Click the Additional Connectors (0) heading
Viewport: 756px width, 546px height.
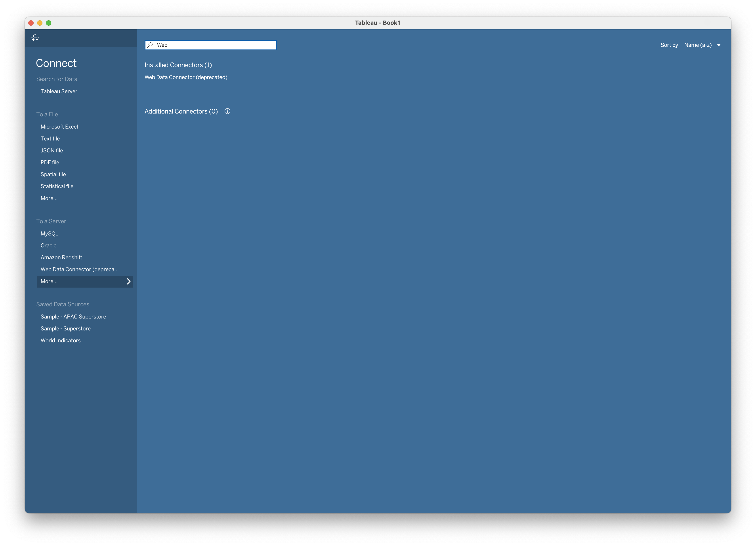(x=181, y=111)
